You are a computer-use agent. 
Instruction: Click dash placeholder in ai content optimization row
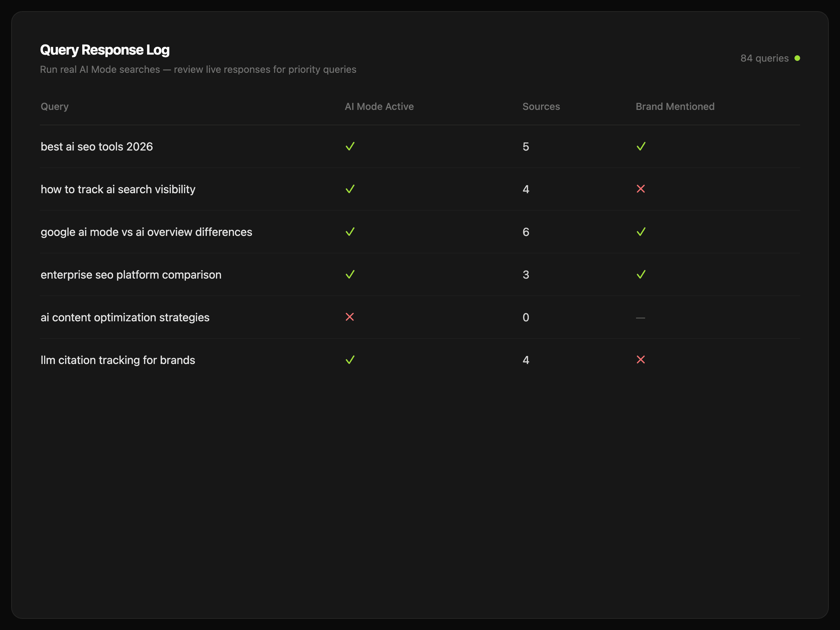640,318
